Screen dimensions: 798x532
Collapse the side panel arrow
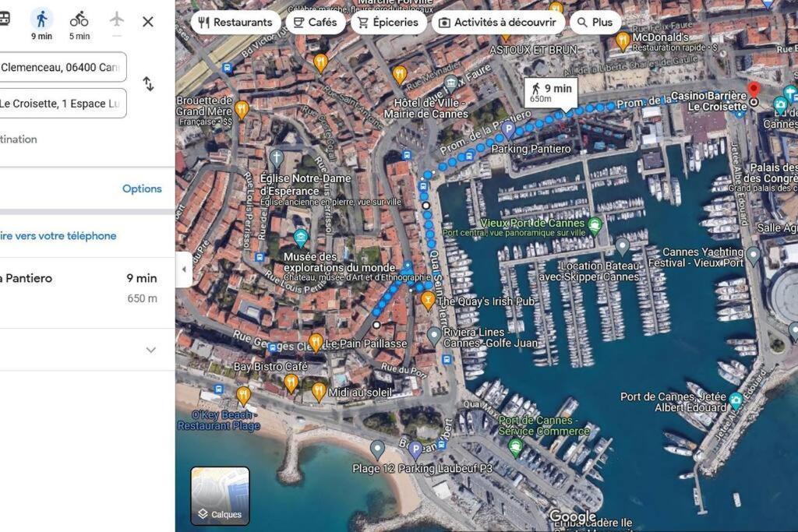coord(184,270)
